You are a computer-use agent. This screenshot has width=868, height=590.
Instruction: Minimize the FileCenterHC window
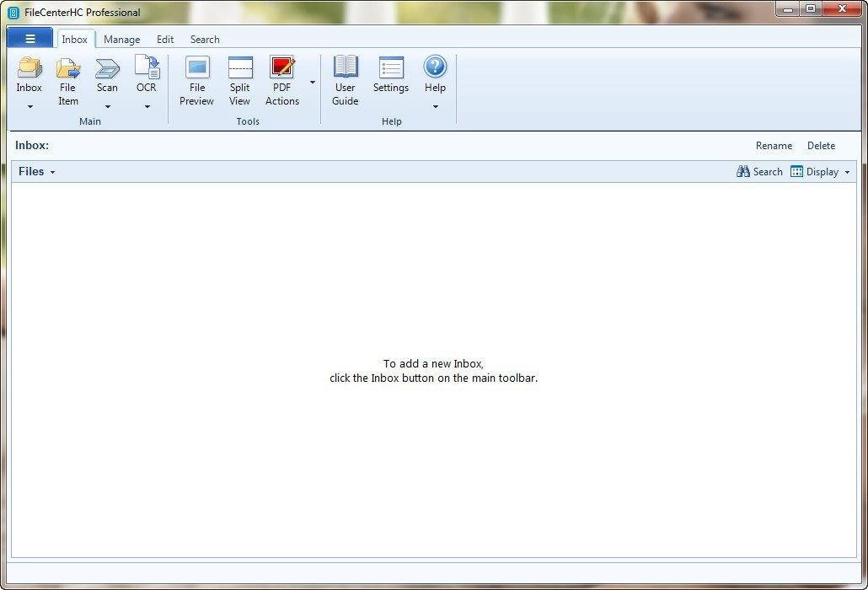(788, 9)
